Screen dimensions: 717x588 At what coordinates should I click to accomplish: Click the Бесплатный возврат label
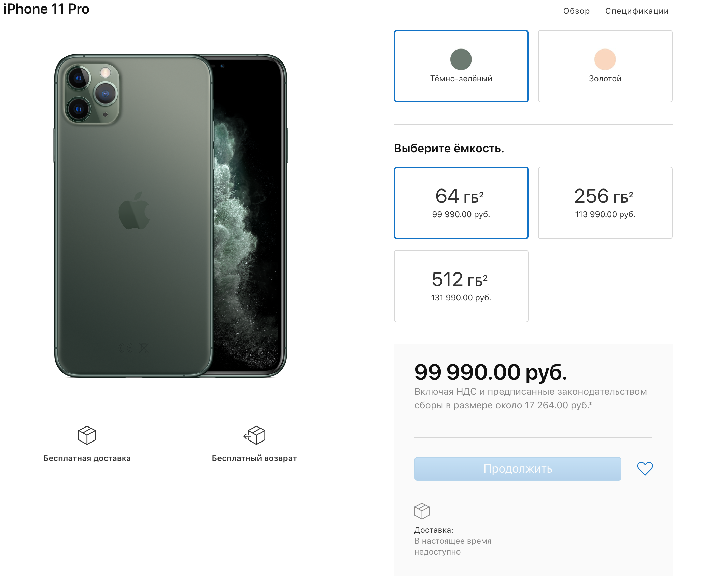click(x=254, y=458)
